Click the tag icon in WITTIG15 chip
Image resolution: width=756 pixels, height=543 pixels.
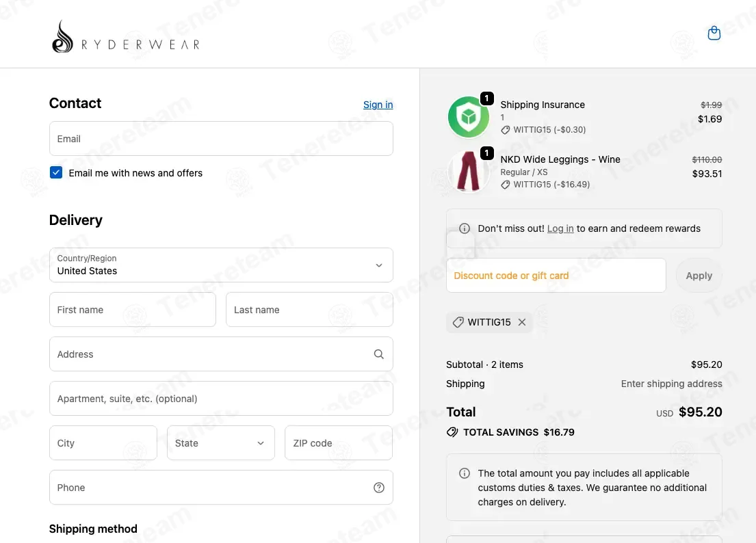(x=458, y=322)
